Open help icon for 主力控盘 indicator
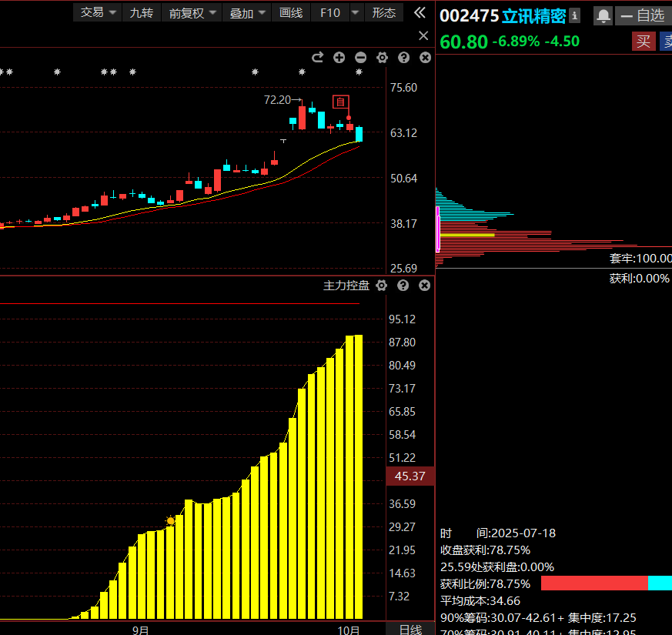672x635 pixels. click(x=403, y=286)
